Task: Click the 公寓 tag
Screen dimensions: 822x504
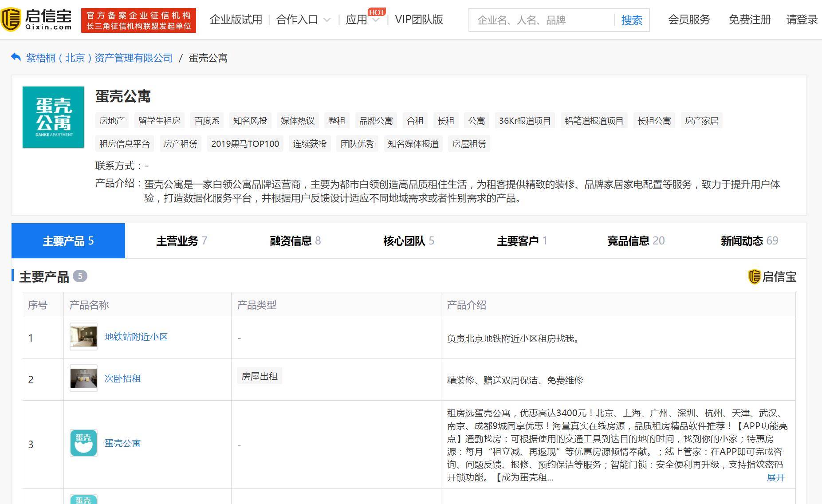Action: coord(476,121)
